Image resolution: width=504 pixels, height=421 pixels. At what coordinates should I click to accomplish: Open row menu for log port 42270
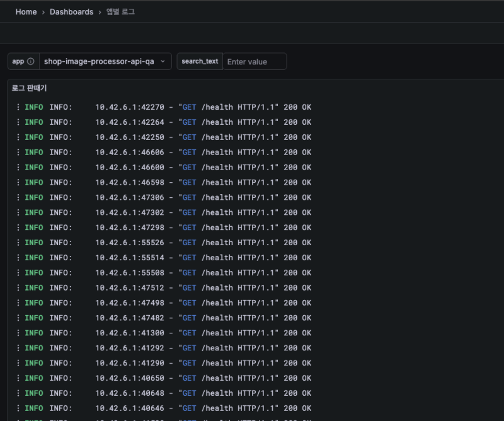coord(18,107)
